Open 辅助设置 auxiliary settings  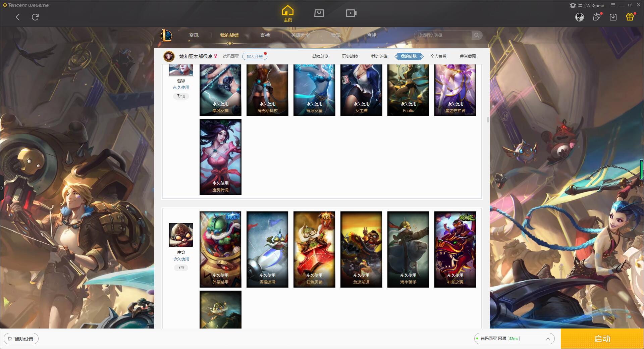click(x=21, y=339)
